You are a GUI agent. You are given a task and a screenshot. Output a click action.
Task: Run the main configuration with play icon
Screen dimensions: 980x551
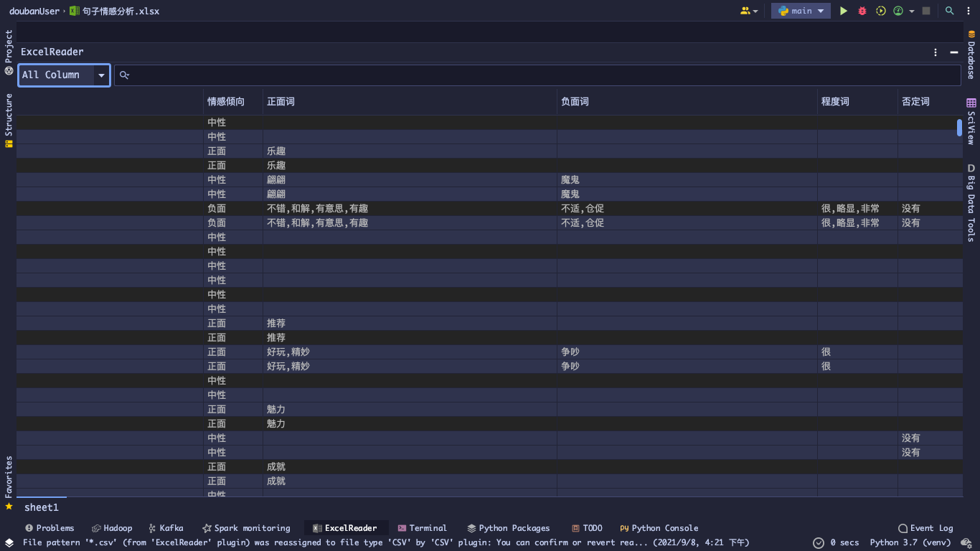(x=844, y=11)
